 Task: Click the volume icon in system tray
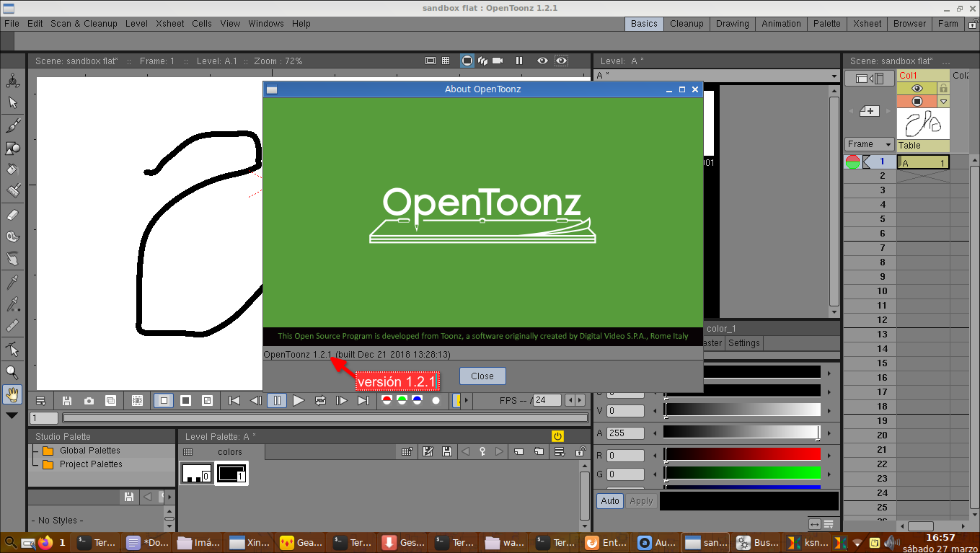click(891, 542)
